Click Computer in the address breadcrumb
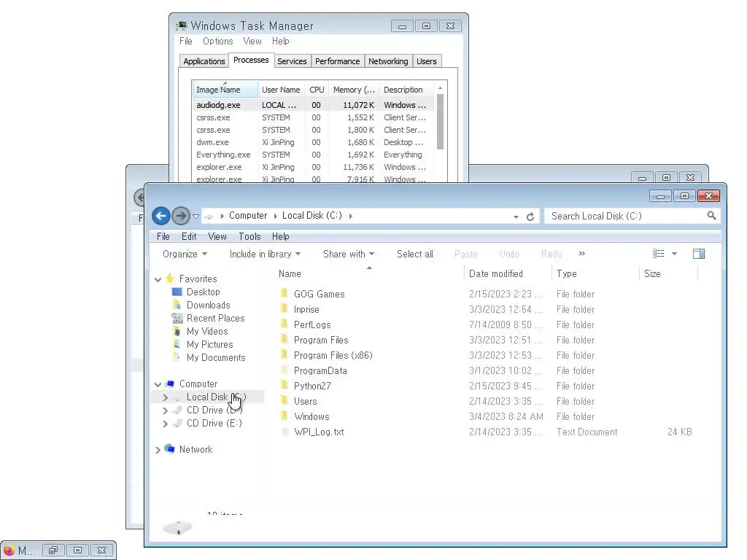 (x=248, y=216)
